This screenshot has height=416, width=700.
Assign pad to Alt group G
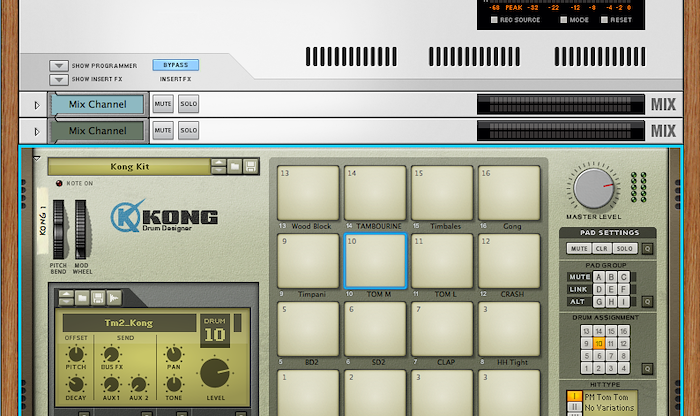point(599,302)
